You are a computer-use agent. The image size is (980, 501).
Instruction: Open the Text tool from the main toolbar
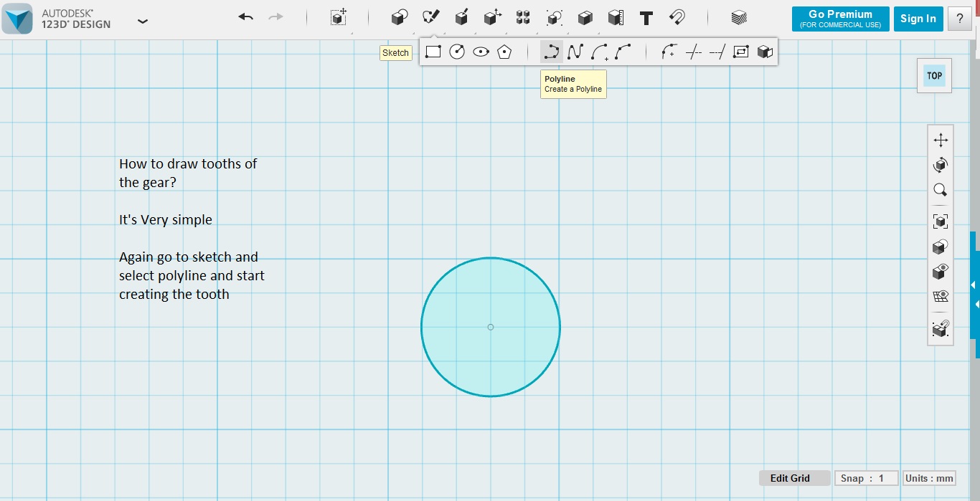coord(646,18)
